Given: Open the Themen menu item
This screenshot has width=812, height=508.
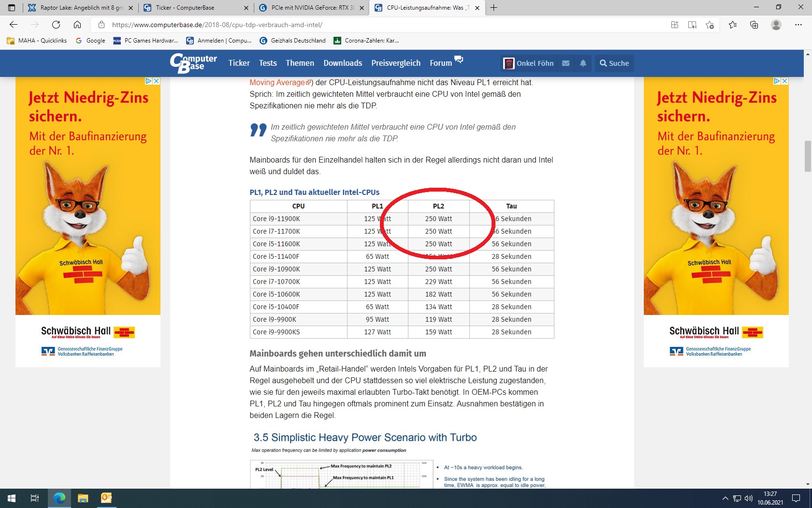Looking at the screenshot, I should pyautogui.click(x=300, y=63).
